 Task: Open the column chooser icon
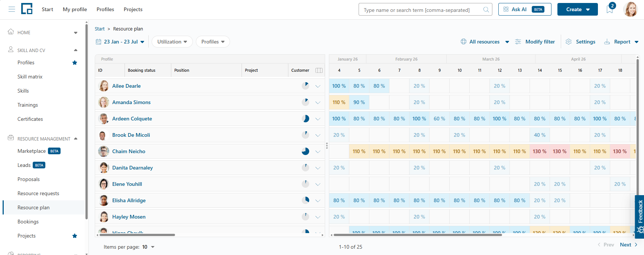[x=319, y=70]
